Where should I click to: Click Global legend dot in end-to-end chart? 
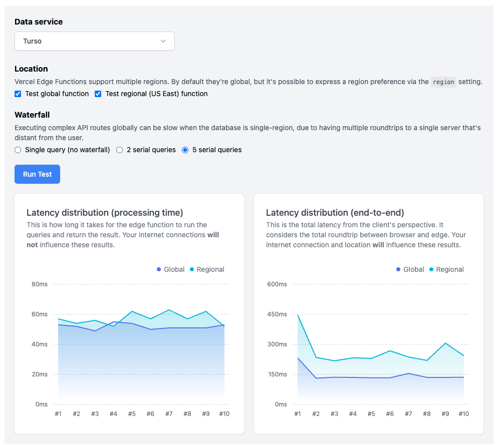[x=398, y=269]
